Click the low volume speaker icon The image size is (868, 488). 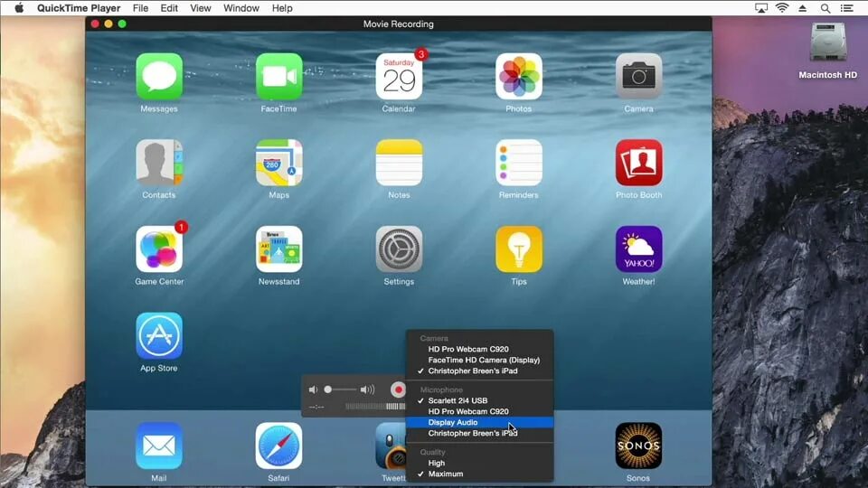coord(314,390)
